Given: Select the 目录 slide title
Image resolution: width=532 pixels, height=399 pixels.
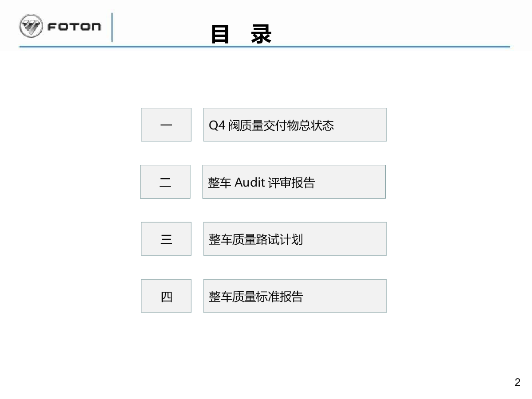Looking at the screenshot, I should pyautogui.click(x=241, y=35).
